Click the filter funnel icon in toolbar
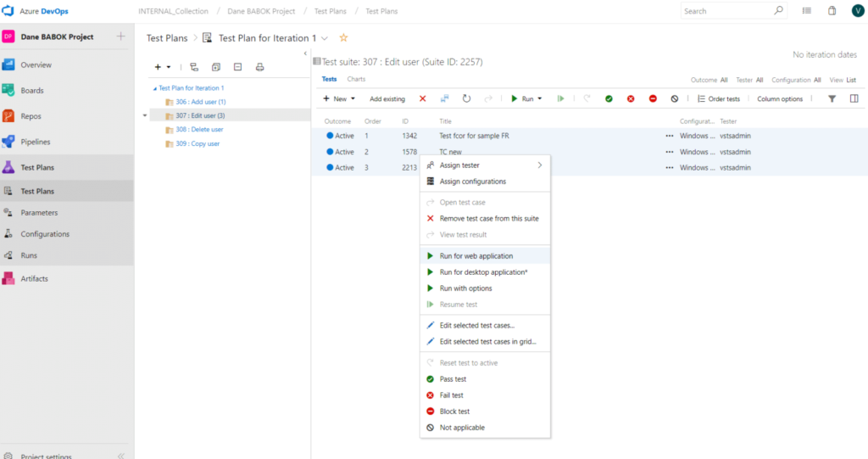Viewport: 868px width, 459px height. pos(832,99)
